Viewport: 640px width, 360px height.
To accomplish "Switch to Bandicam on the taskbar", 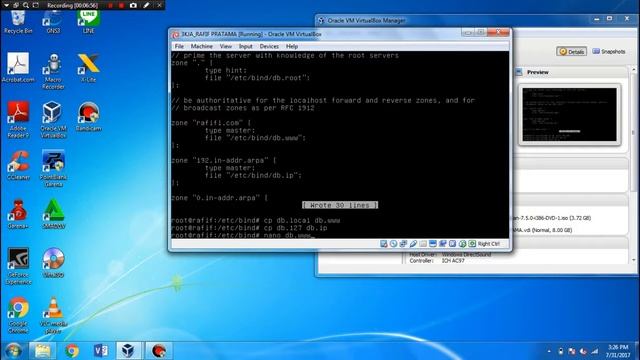I will pyautogui.click(x=159, y=351).
